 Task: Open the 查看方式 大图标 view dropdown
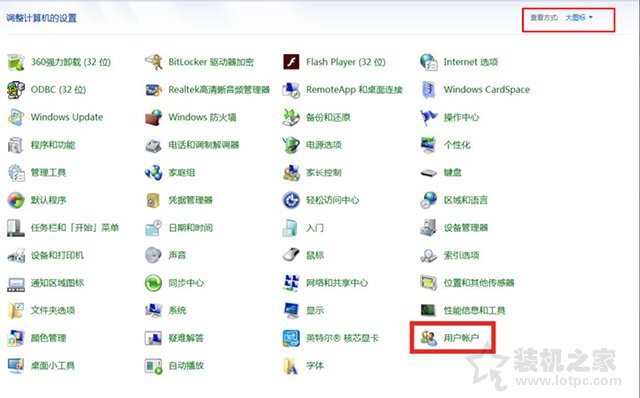(579, 18)
